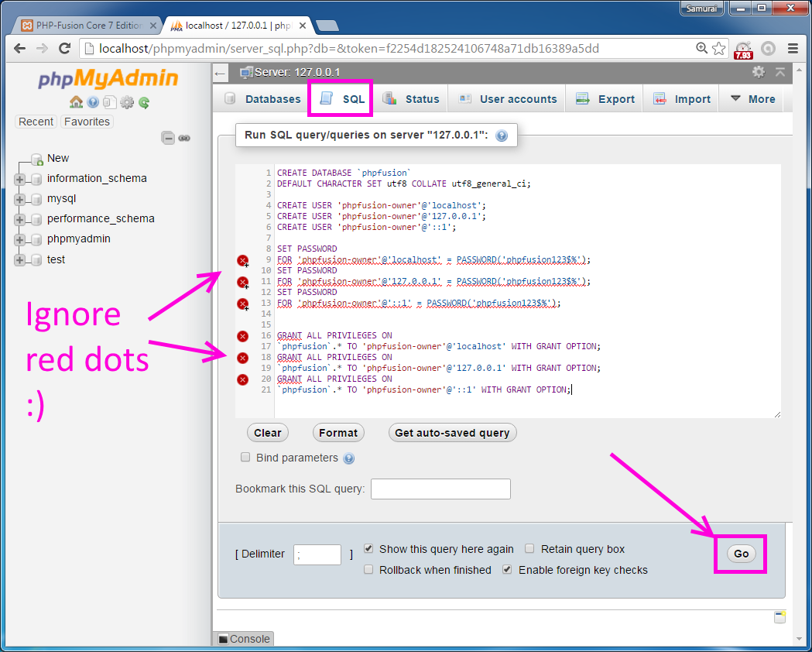Click error marker on line 20
The width and height of the screenshot is (812, 652).
click(x=242, y=379)
